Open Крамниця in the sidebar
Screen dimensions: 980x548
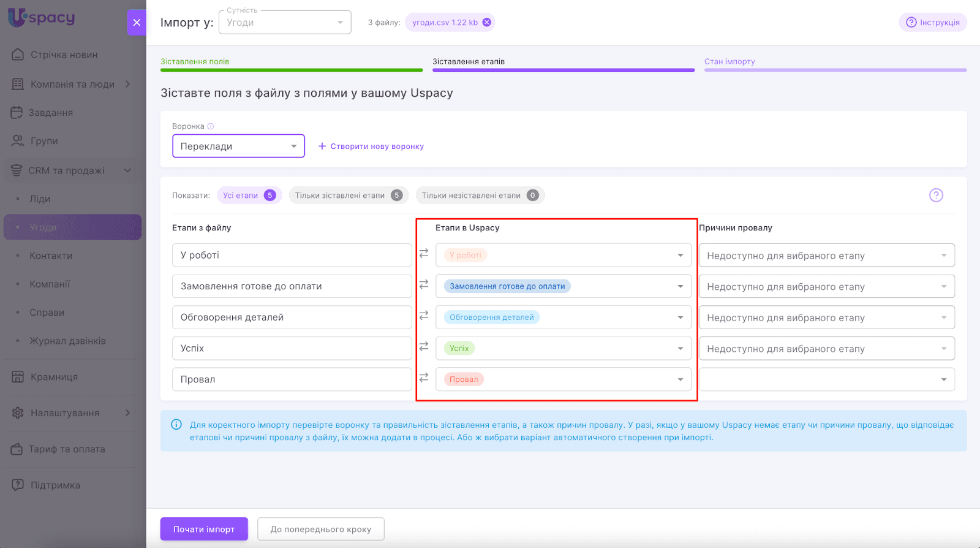coord(54,377)
